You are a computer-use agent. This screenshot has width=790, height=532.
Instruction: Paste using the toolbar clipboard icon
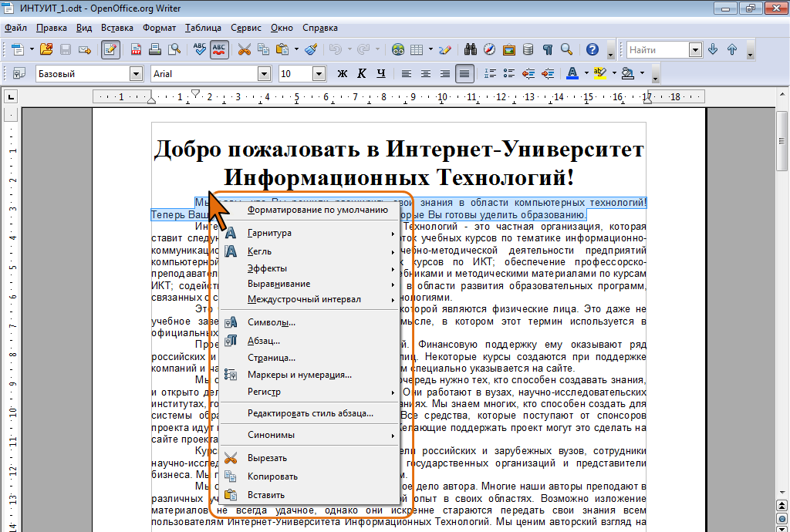click(x=282, y=49)
